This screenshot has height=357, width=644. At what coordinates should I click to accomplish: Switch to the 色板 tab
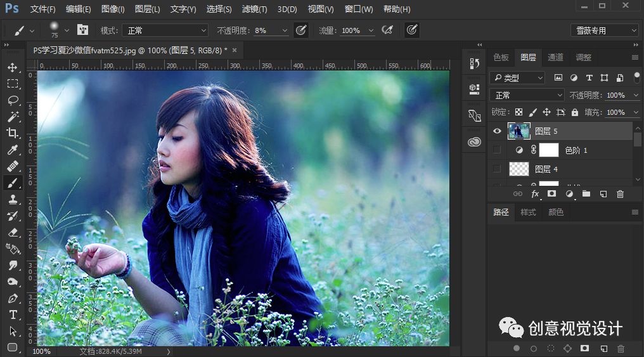[501, 57]
